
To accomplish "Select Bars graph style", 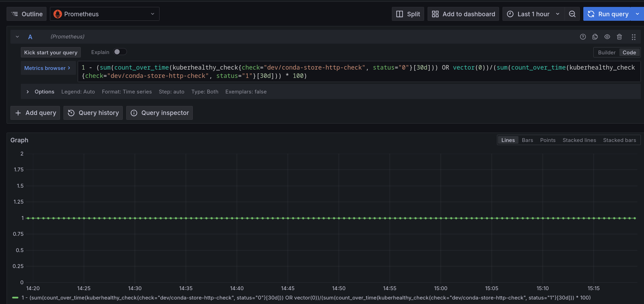I will coord(527,140).
